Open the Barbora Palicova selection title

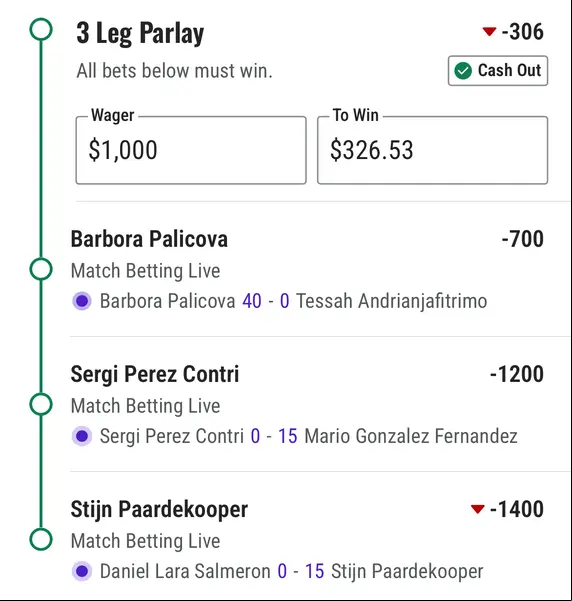(x=149, y=239)
